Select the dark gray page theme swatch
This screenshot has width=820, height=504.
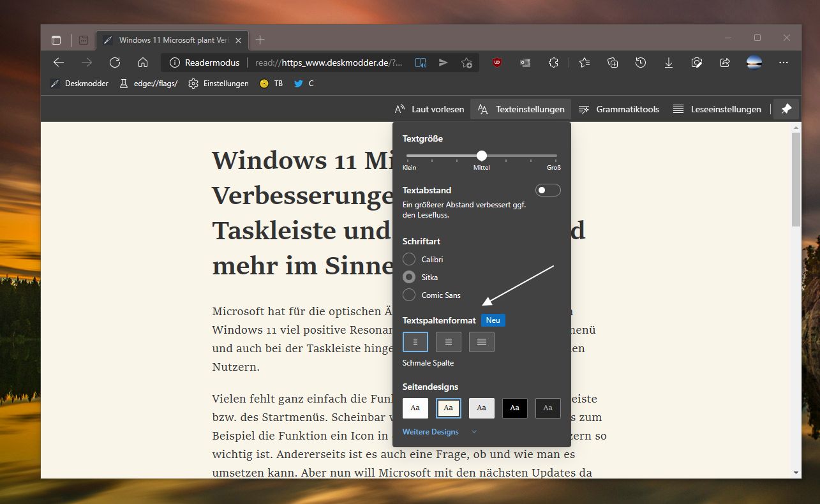[x=548, y=408]
